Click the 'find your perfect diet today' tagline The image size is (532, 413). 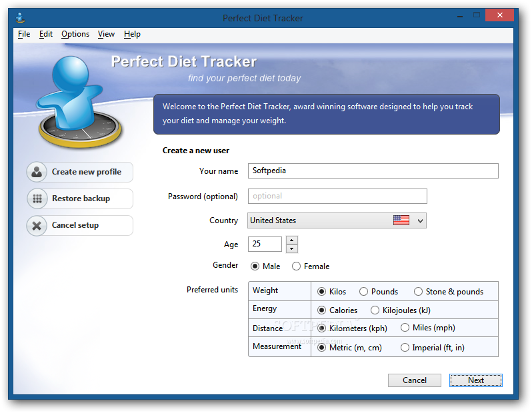pos(244,79)
